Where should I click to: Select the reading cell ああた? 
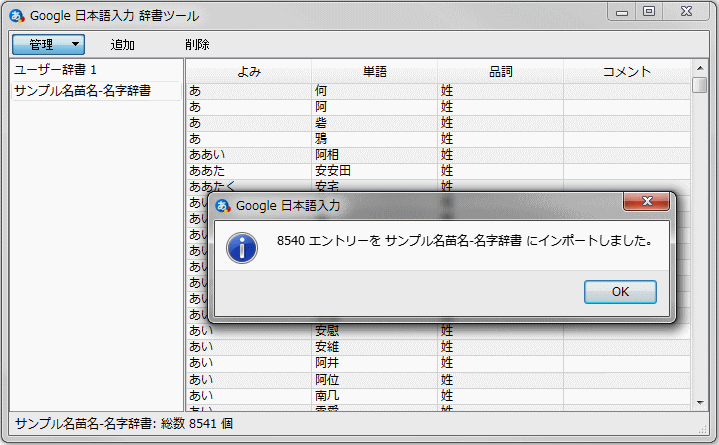(x=249, y=171)
